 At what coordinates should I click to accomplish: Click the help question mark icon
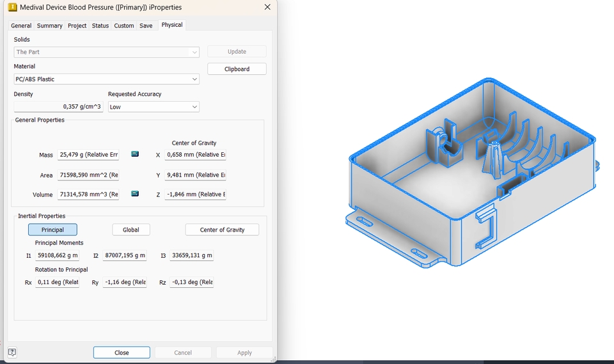tap(12, 352)
